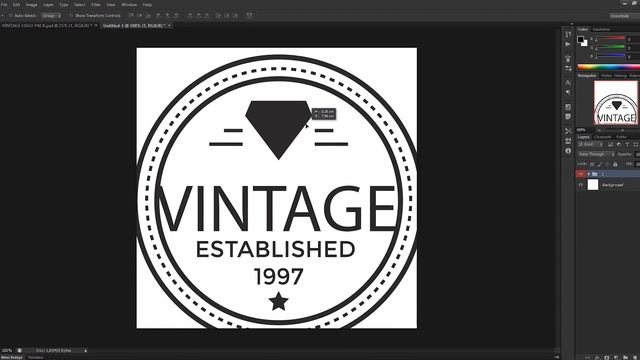
Task: Click the scissors-shaped icon in collapsed dock
Action: pos(568,131)
